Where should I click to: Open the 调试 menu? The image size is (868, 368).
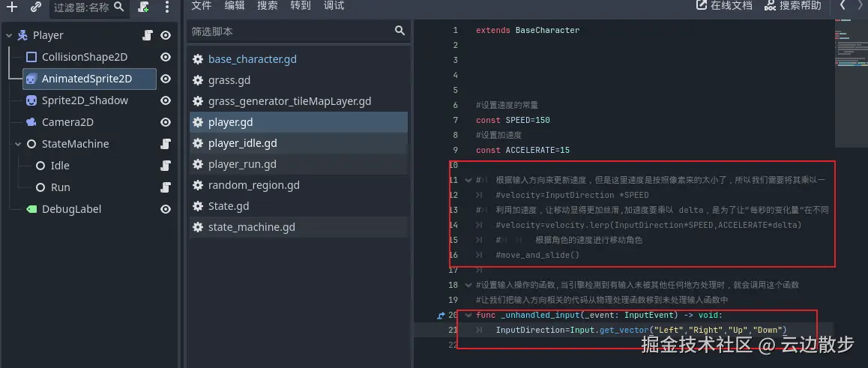click(x=334, y=6)
